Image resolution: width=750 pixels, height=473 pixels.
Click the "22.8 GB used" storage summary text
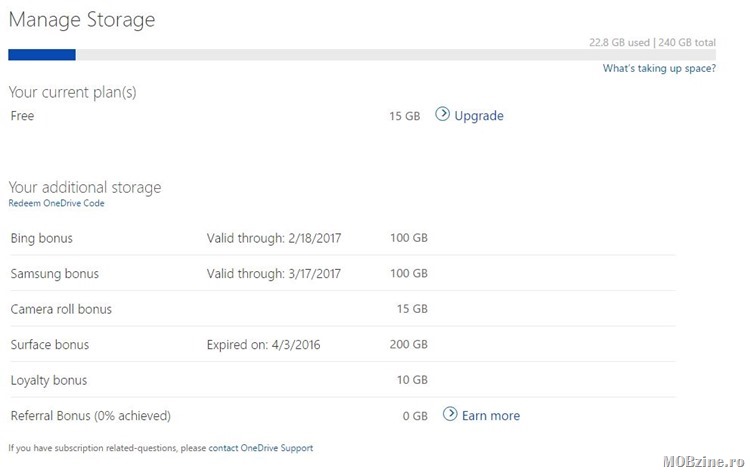pos(619,43)
